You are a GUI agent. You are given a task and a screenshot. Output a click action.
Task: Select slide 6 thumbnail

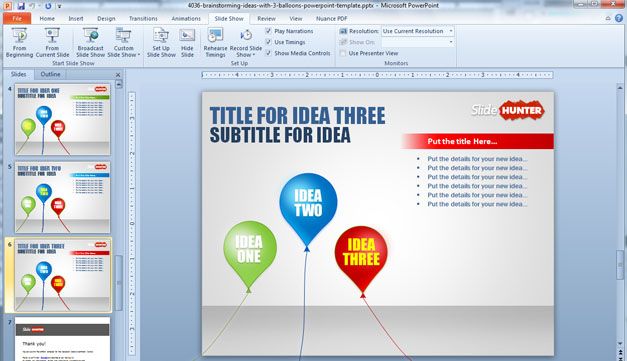click(x=62, y=275)
